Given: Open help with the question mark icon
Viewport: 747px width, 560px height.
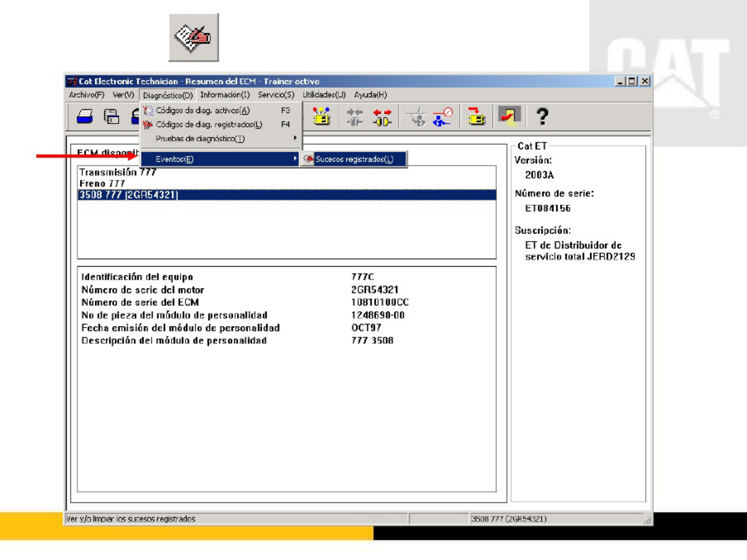Looking at the screenshot, I should pyautogui.click(x=542, y=117).
